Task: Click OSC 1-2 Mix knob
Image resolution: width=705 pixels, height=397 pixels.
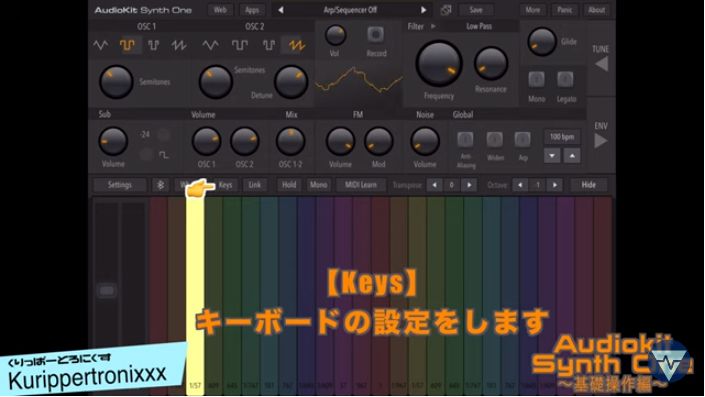Action: click(x=290, y=141)
